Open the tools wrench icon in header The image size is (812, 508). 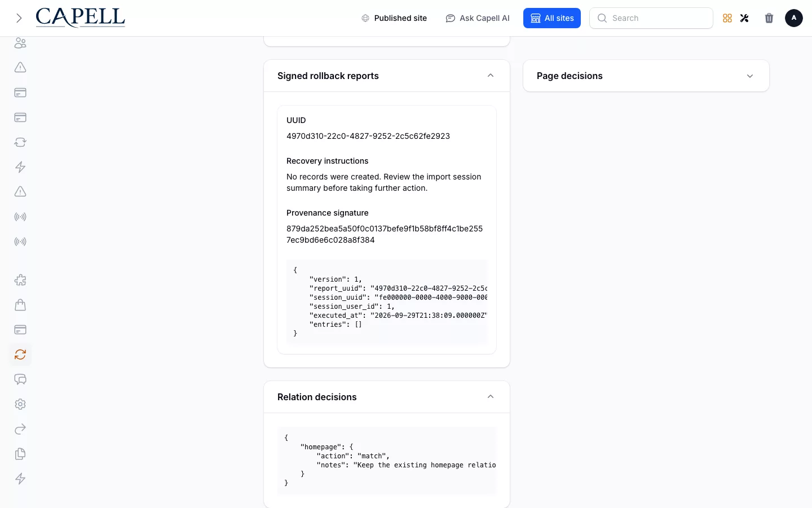pos(744,18)
